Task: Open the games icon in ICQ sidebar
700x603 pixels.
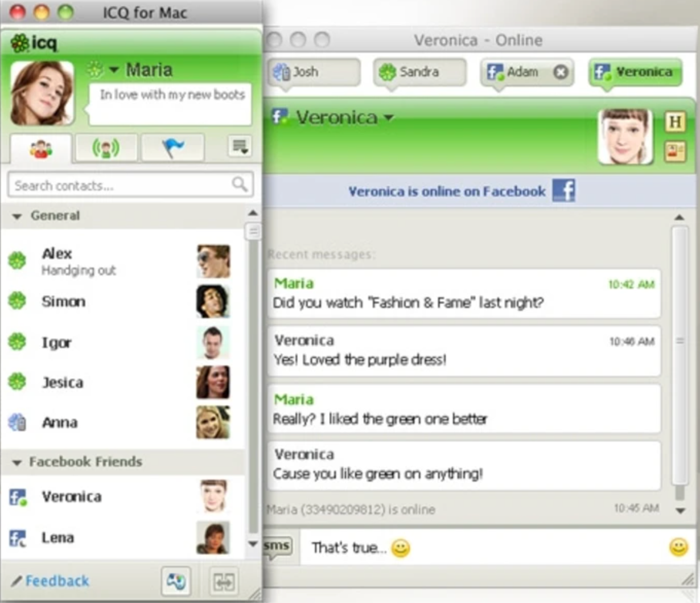Action: 176,581
